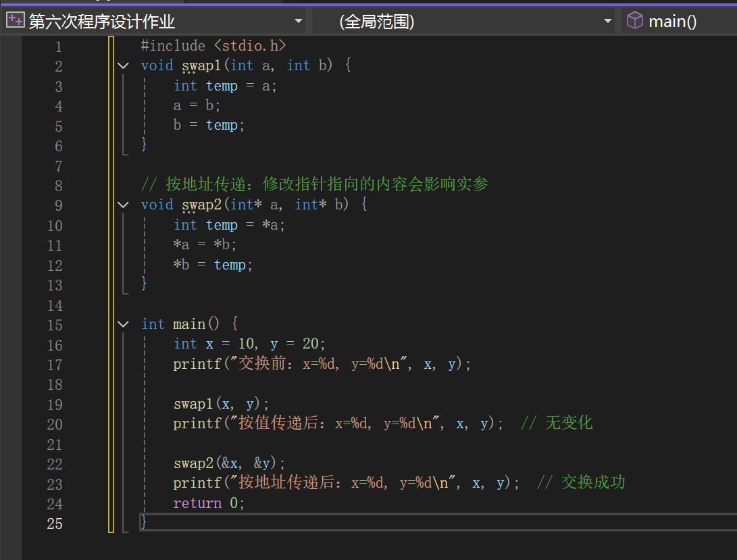
Task: Click 'int temp = a;' statement
Action: click(225, 86)
